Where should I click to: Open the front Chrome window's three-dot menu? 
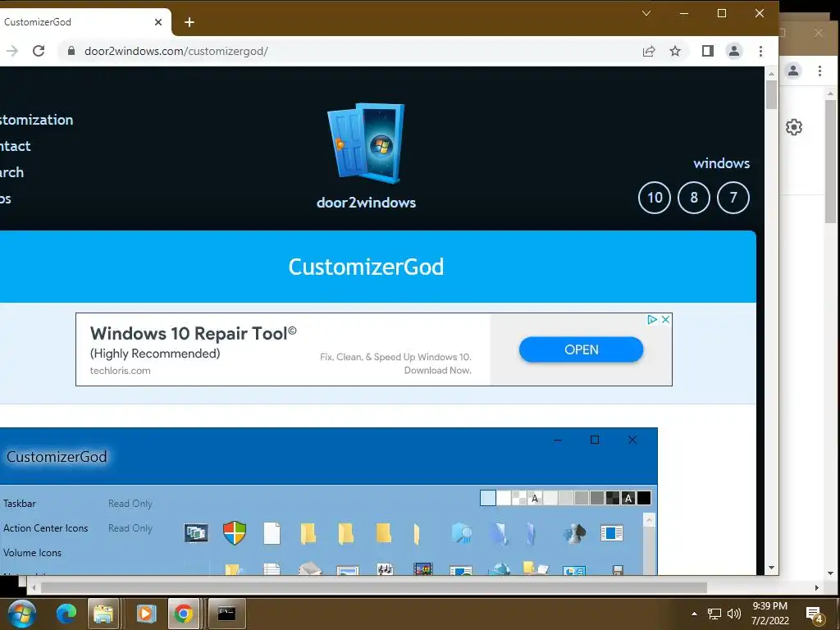760,51
